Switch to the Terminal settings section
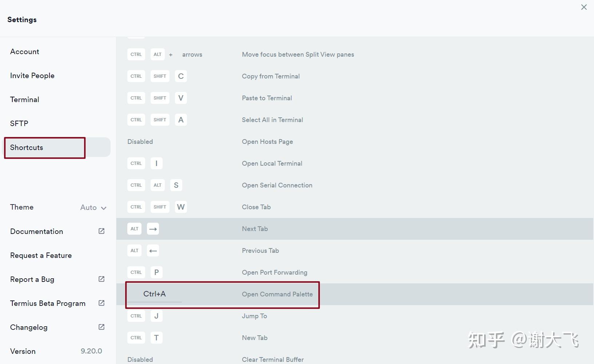Screen dimensions: 594x364 pos(25,100)
